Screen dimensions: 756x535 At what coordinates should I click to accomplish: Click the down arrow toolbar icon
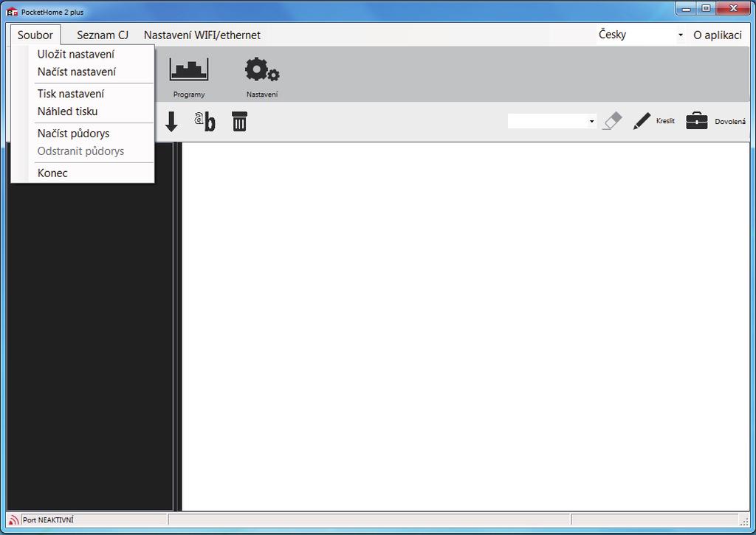[171, 122]
